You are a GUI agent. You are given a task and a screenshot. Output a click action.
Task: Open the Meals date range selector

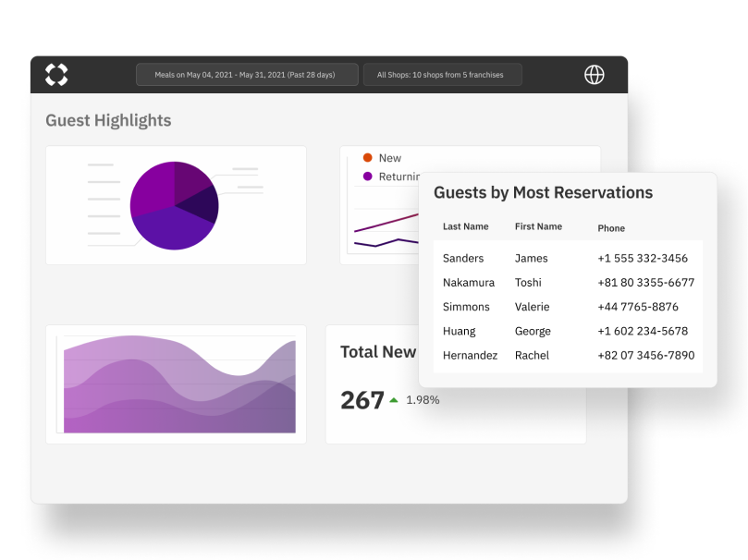247,75
